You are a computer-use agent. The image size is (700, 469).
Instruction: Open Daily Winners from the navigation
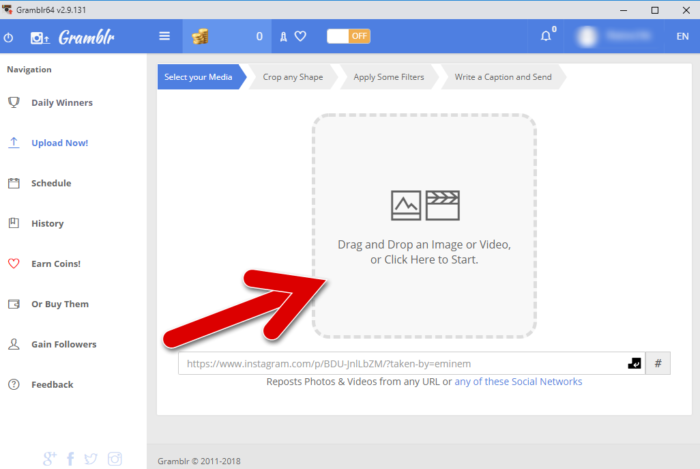click(62, 103)
